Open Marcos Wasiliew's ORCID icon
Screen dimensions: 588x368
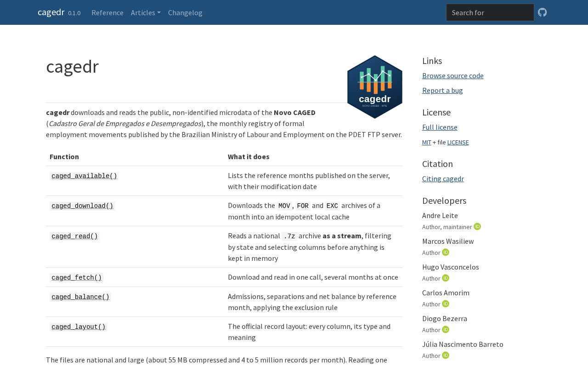(446, 252)
